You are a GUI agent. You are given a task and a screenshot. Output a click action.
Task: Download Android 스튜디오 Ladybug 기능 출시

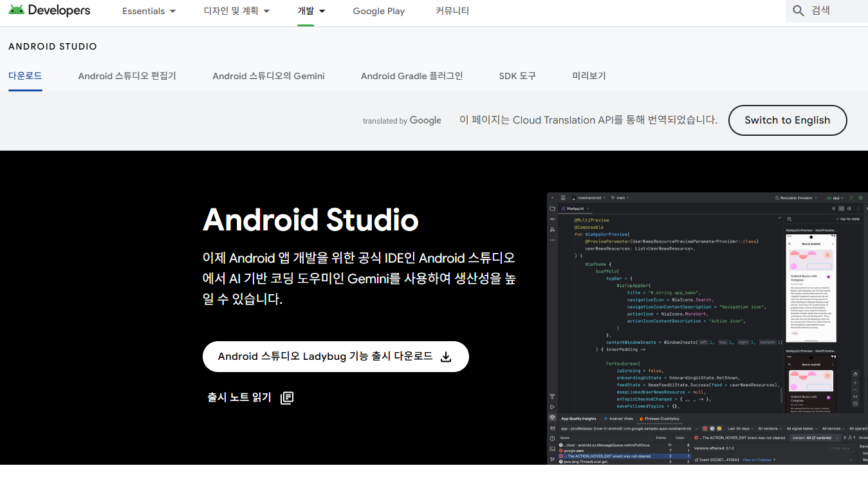tap(336, 357)
